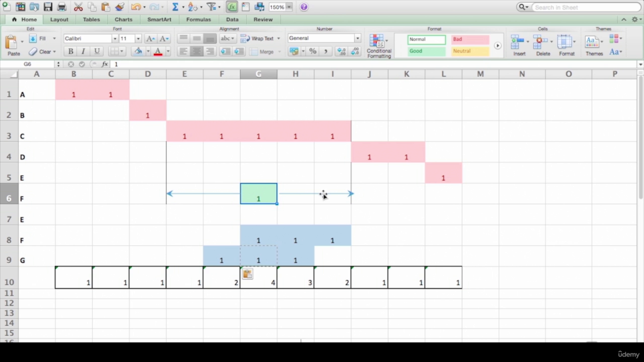
Task: Save the workbook with the floppy icon
Action: pos(48,7)
